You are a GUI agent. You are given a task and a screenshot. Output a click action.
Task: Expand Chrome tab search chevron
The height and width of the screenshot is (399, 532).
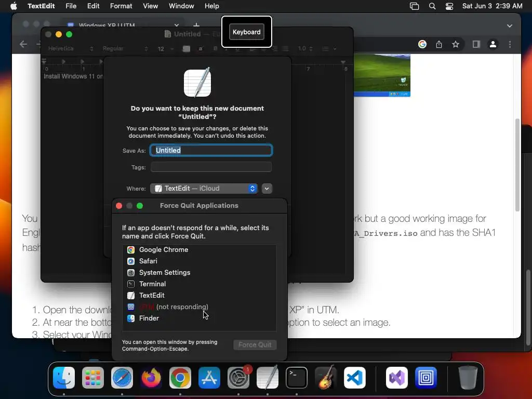pos(509,26)
